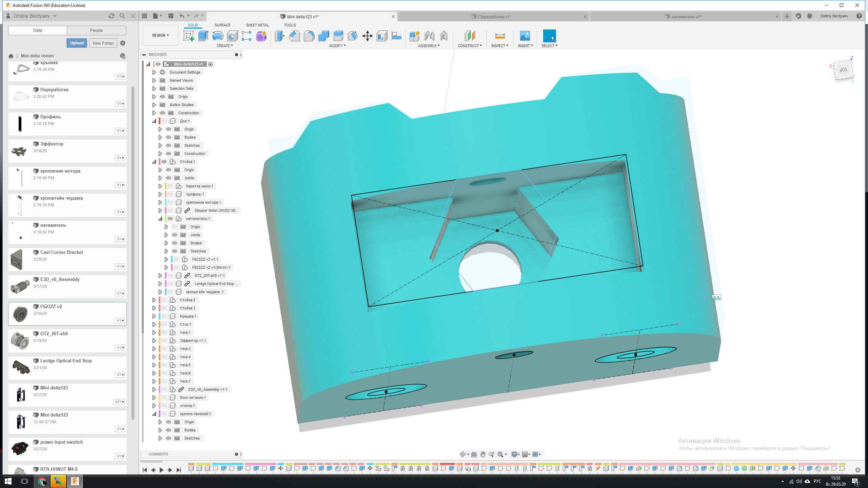Switch to the Переработка v1 document tab
Screen dimensions: 868x488
[494, 17]
